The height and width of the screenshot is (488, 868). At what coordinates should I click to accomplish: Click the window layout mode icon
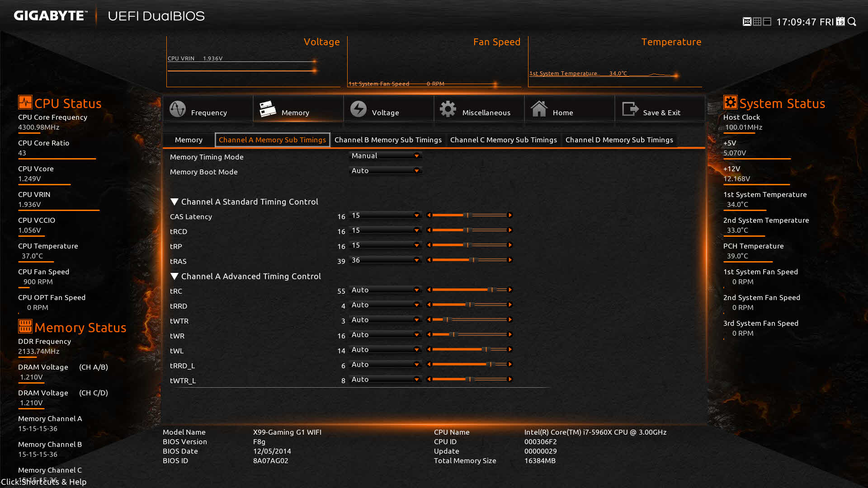pyautogui.click(x=767, y=22)
